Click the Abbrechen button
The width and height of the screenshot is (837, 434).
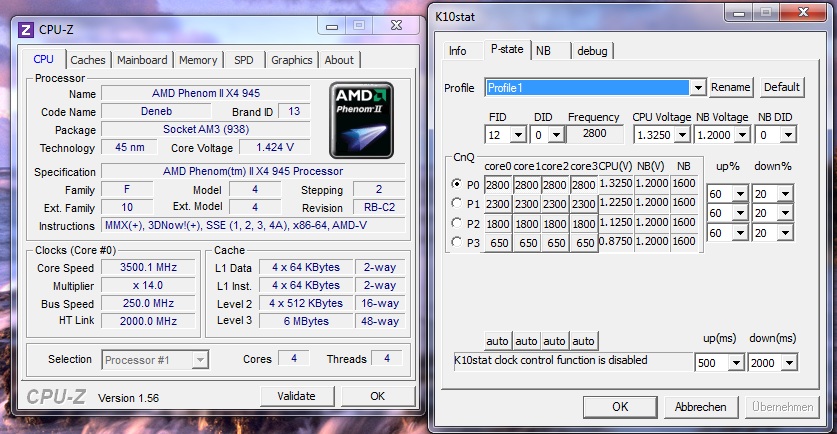[x=701, y=407]
